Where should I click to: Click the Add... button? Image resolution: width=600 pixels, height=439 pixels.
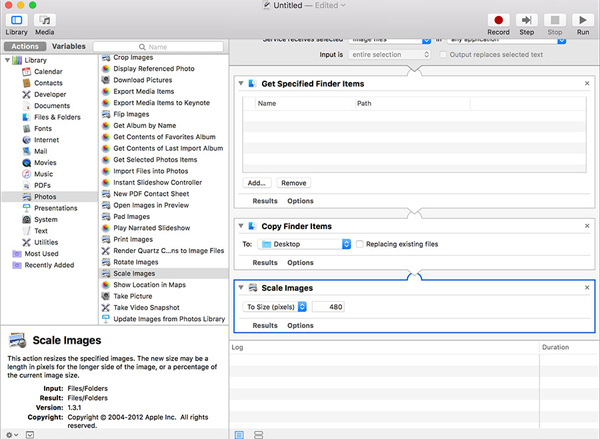257,183
